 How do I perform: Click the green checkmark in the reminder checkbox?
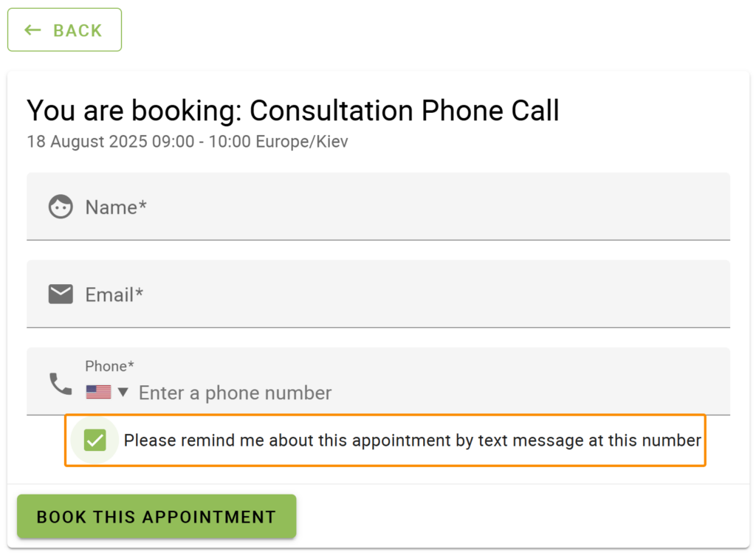click(94, 440)
